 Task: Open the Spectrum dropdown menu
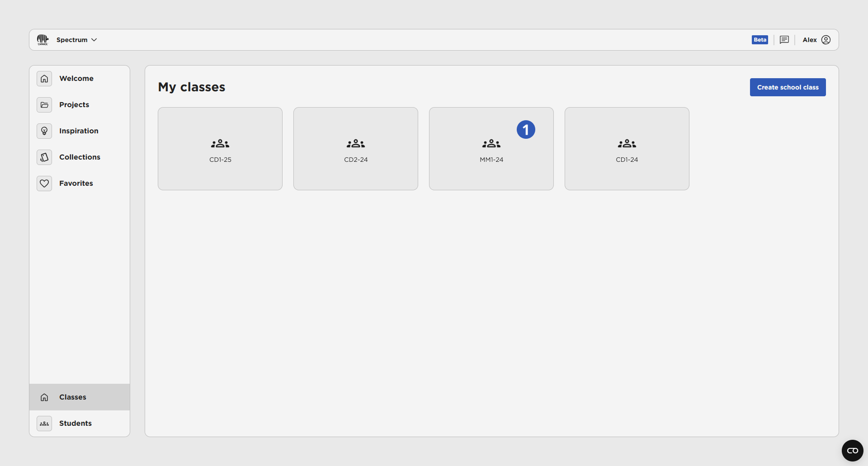pyautogui.click(x=76, y=40)
